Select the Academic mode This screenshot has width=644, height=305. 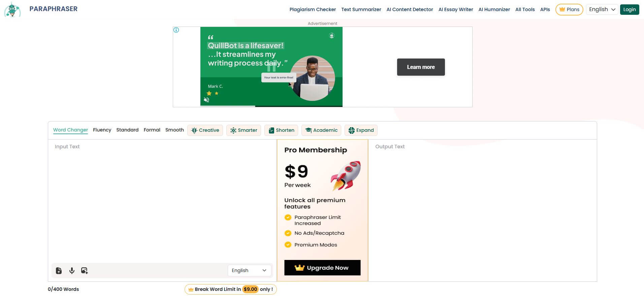tap(321, 130)
